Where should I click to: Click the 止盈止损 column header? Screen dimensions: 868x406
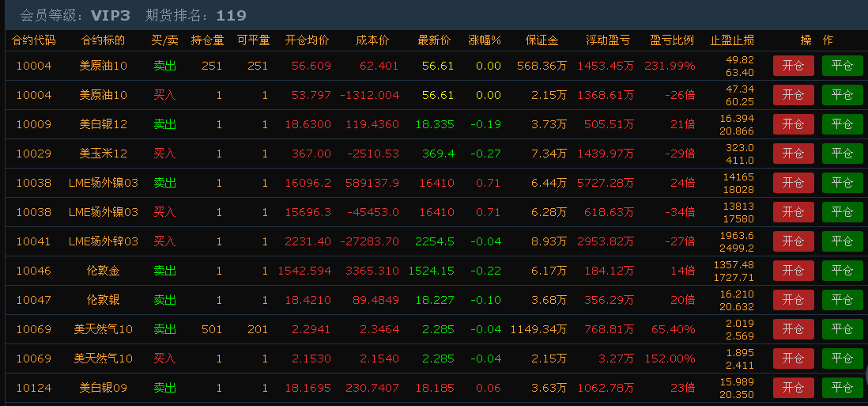[x=732, y=40]
